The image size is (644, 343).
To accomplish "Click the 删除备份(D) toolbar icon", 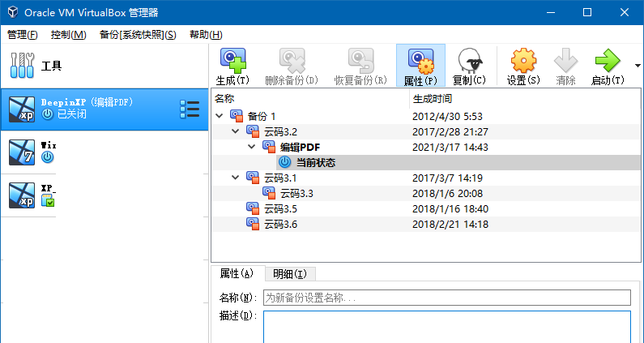I will 292,61.
